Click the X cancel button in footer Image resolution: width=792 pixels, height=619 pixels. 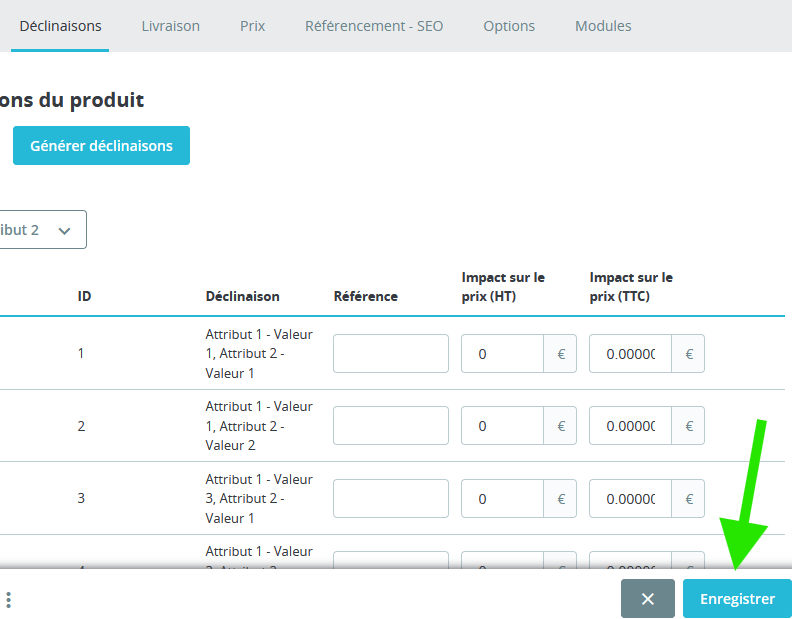click(647, 599)
